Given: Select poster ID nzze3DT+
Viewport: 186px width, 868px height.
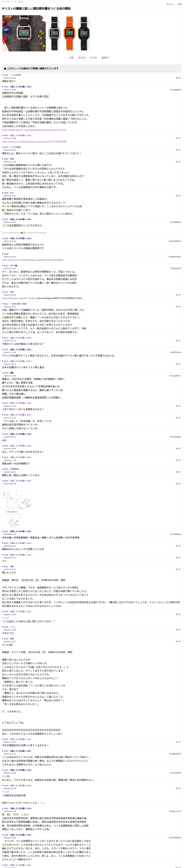Looking at the screenshot, I should coord(175,376).
